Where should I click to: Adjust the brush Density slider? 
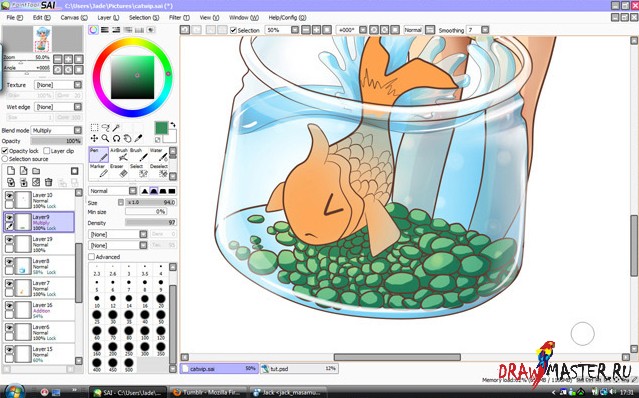tap(151, 222)
